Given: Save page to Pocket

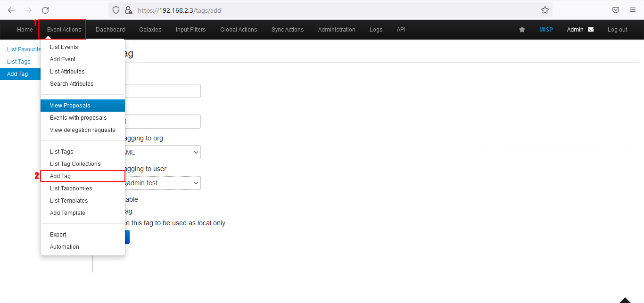Looking at the screenshot, I should [615, 10].
